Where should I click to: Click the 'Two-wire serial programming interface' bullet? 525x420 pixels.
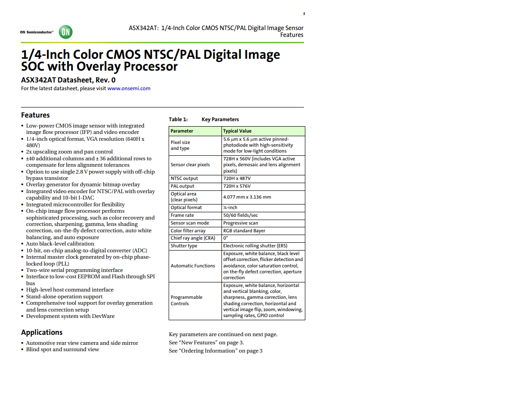pos(74,270)
